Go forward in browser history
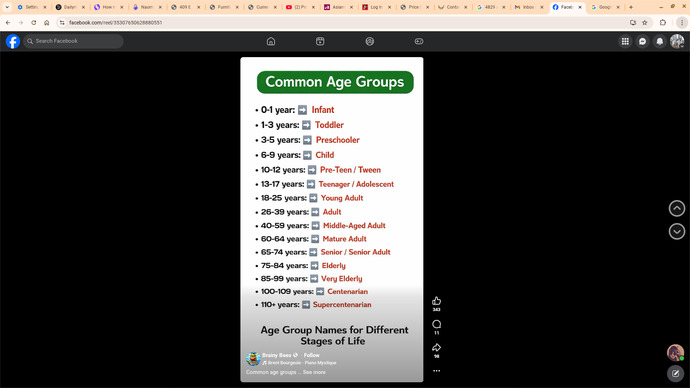Viewport: 690px width, 388px height. (x=21, y=22)
